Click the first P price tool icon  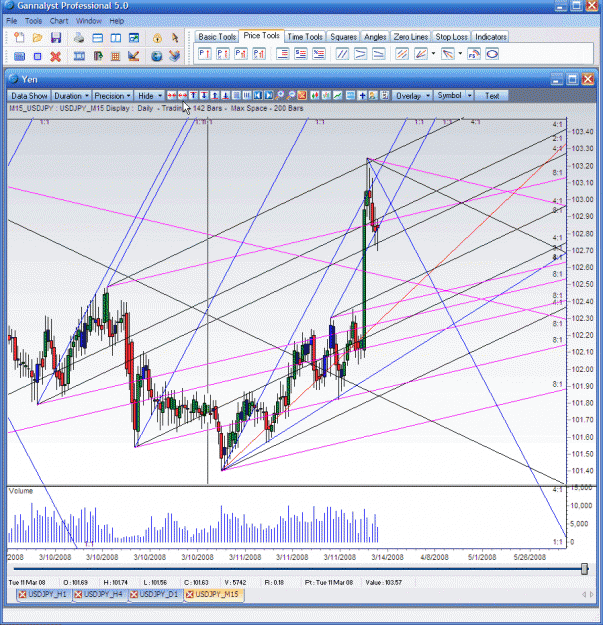pyautogui.click(x=204, y=54)
